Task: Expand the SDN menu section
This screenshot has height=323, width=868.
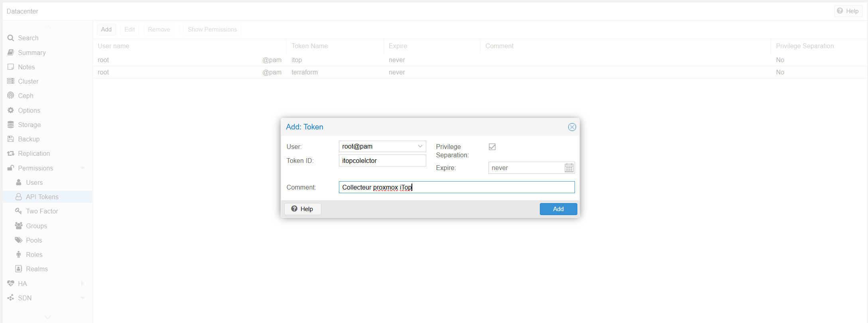Action: coord(83,298)
